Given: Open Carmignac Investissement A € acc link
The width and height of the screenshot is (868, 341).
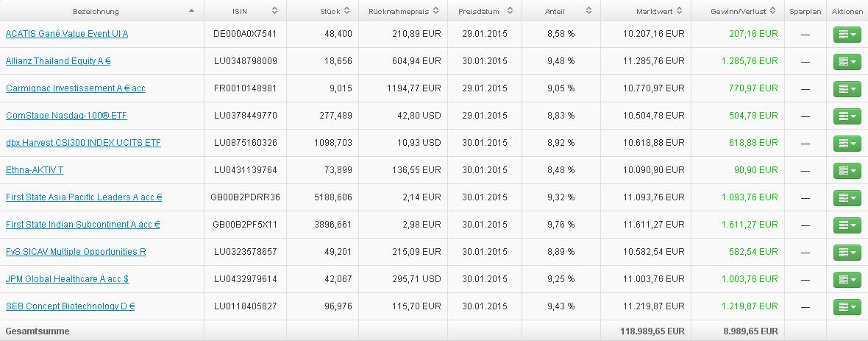Looking at the screenshot, I should point(75,88).
